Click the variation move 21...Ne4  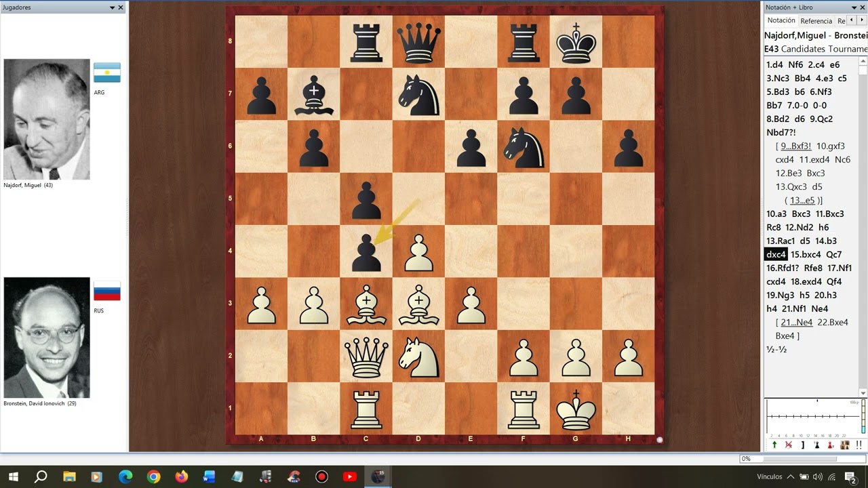point(797,322)
